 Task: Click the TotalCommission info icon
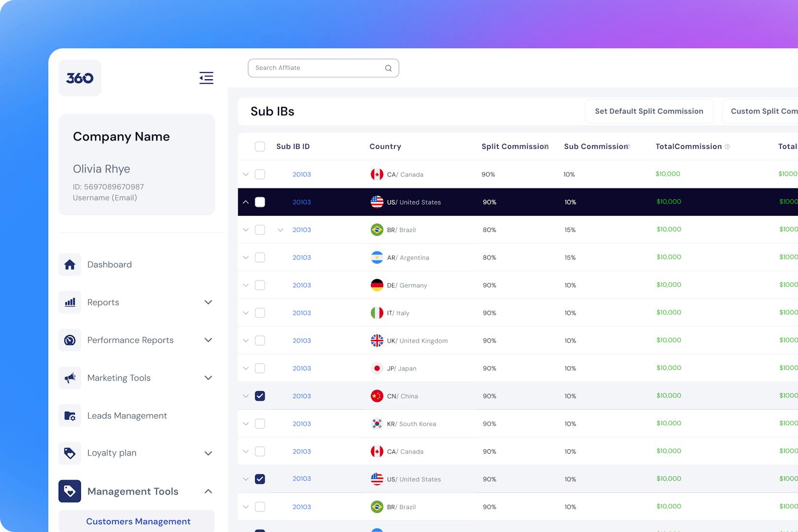pos(727,147)
